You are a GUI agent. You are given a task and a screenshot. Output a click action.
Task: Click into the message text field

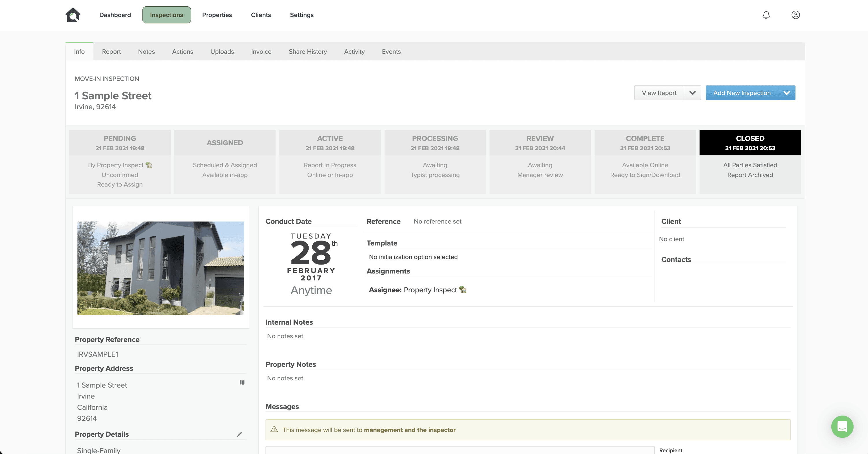pos(460,450)
